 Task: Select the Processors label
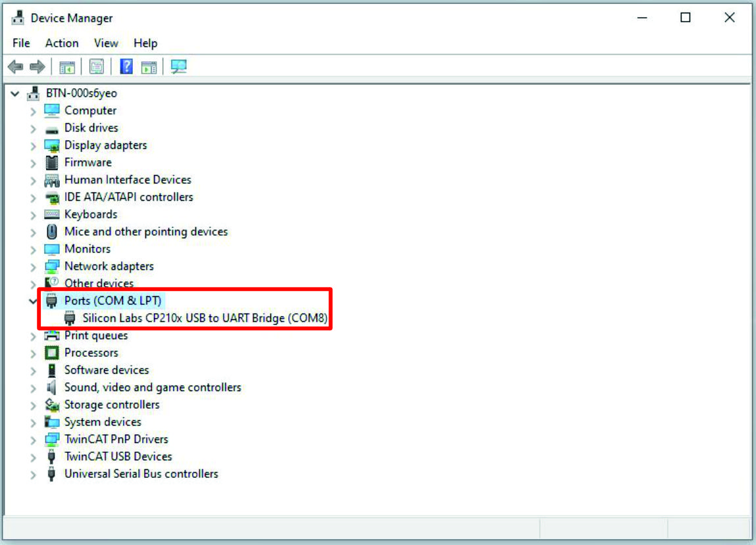point(91,353)
